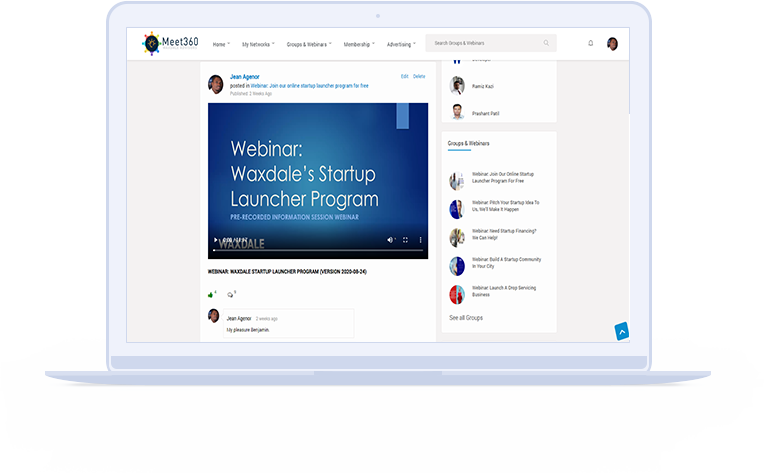Image resolution: width=764 pixels, height=473 pixels.
Task: Open the video more options menu
Action: (420, 240)
